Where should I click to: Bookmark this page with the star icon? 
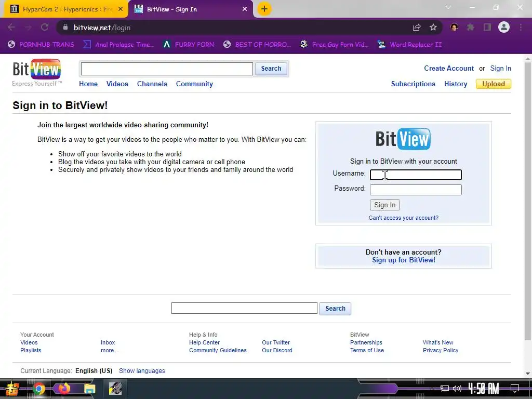(433, 28)
